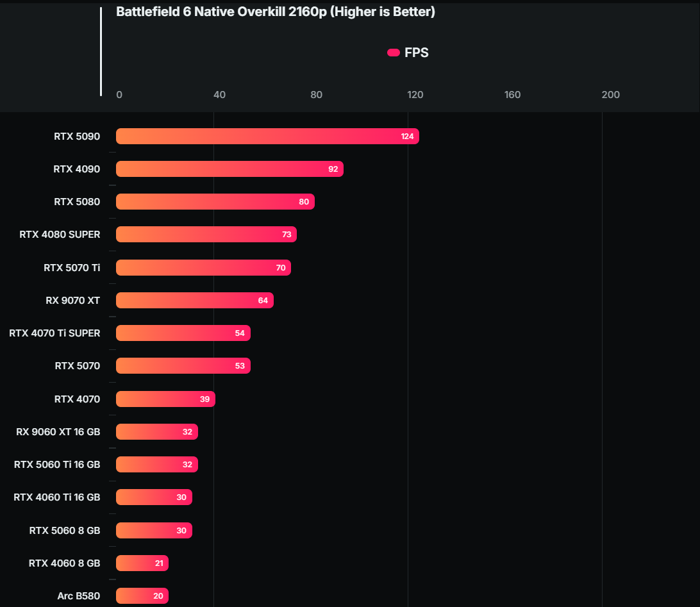Select the RTX 5070 bar showing 53
This screenshot has width=700, height=607.
[x=183, y=366]
